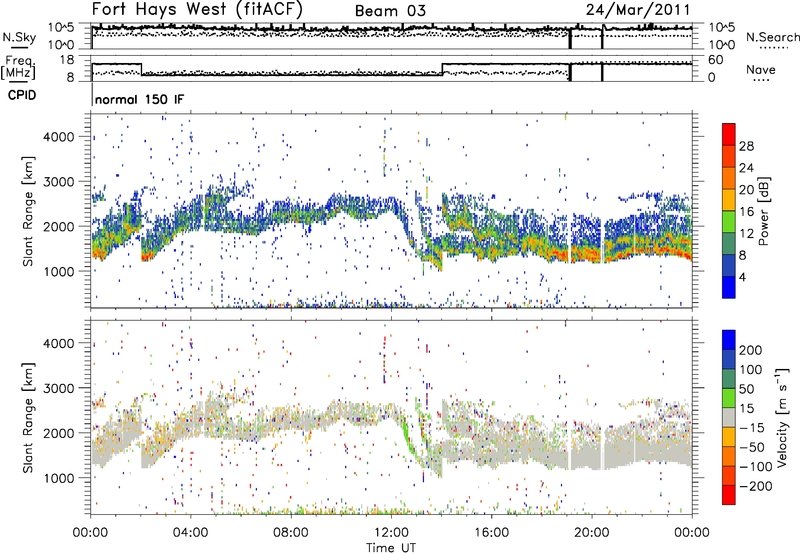Click '3000' tick on velocity panel axis
Screen dimensions: 800x554
(59, 388)
